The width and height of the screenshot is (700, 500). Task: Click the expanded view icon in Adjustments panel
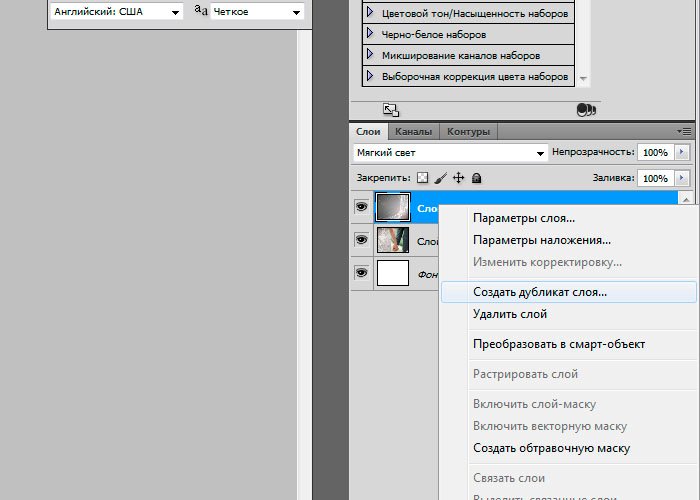(391, 109)
